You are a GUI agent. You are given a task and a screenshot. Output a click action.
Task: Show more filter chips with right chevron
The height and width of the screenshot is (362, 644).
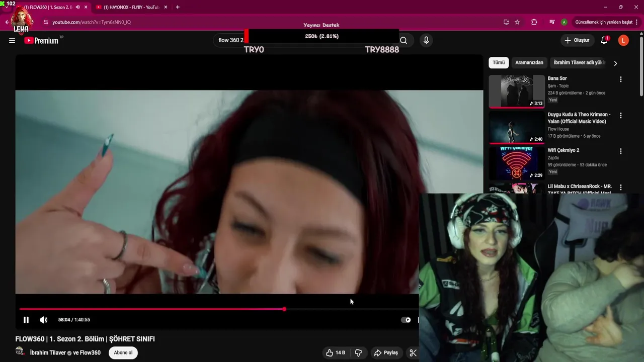tap(615, 63)
